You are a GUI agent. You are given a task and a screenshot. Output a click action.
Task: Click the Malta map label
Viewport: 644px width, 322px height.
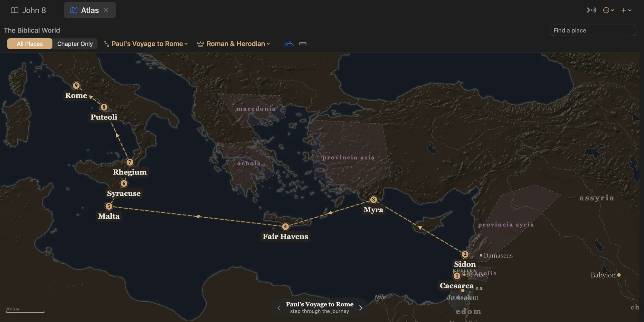[109, 216]
